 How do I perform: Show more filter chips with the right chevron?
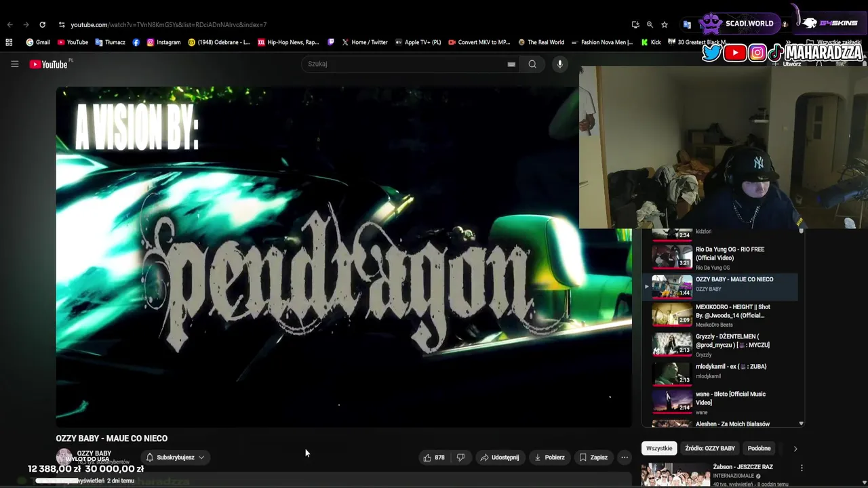pos(795,448)
